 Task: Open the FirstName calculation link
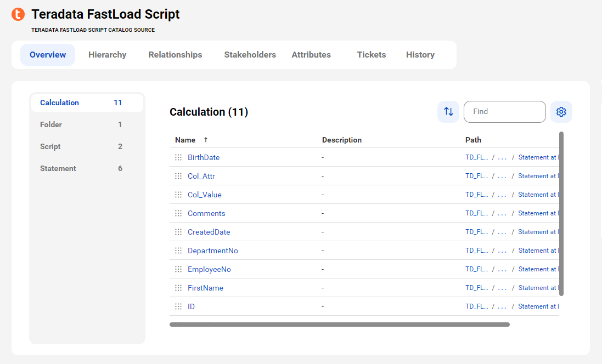[x=205, y=288]
